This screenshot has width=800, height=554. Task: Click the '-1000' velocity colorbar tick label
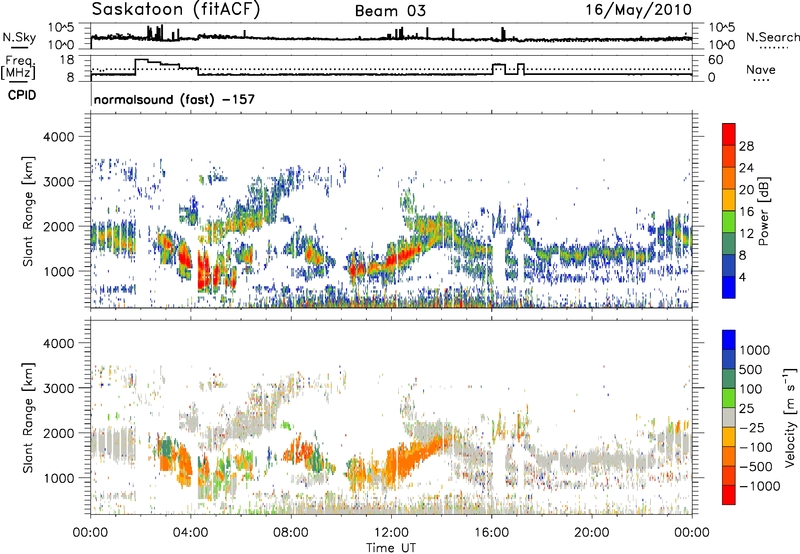click(x=760, y=486)
